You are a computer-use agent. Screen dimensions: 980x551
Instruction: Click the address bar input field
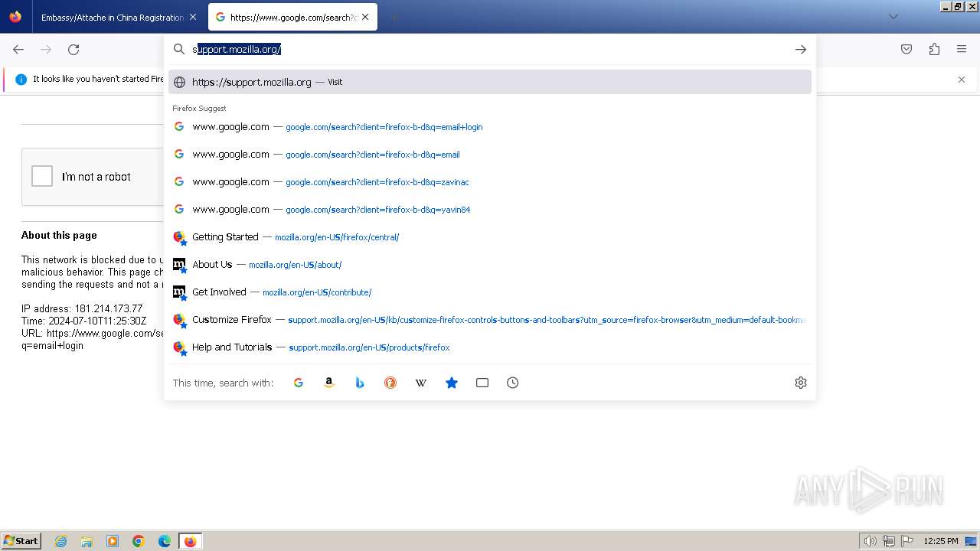pyautogui.click(x=490, y=50)
